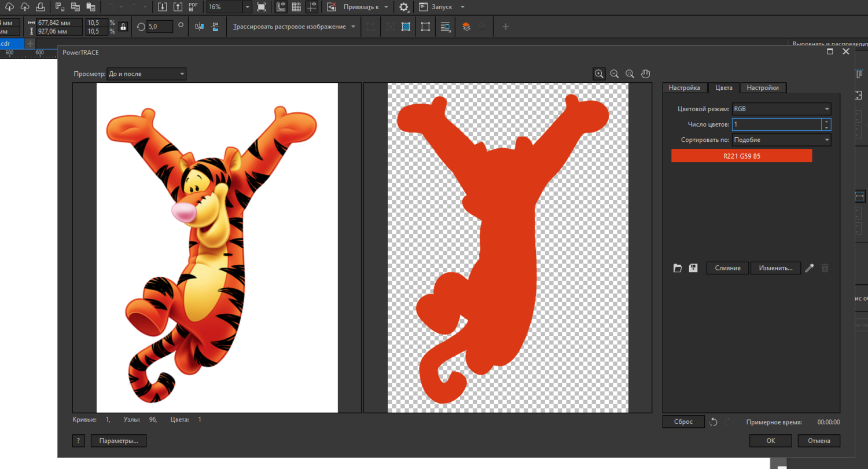
Task: Click the undo arrow next to Сброс
Action: (x=713, y=422)
